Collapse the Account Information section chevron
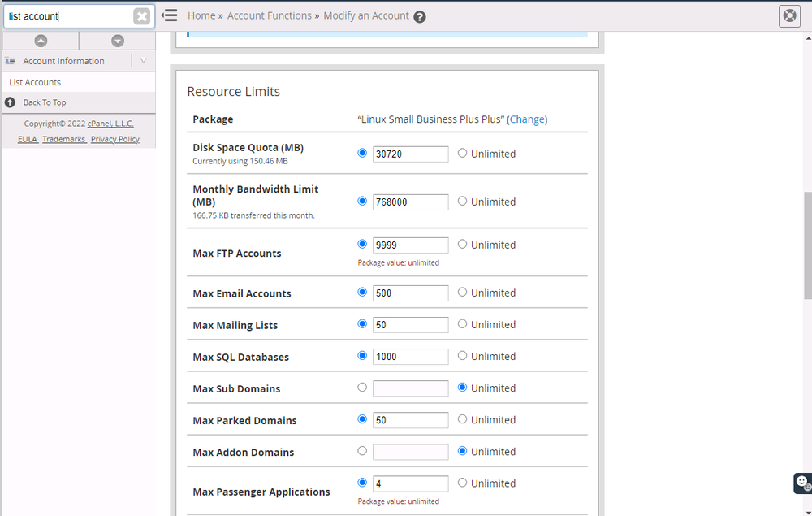 [144, 61]
